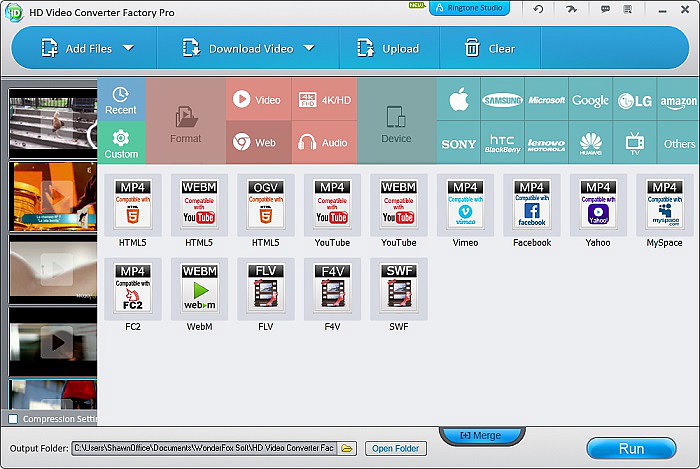Viewport: 700px width, 469px height.
Task: Select the Huawei brand icon
Action: pyautogui.click(x=590, y=142)
